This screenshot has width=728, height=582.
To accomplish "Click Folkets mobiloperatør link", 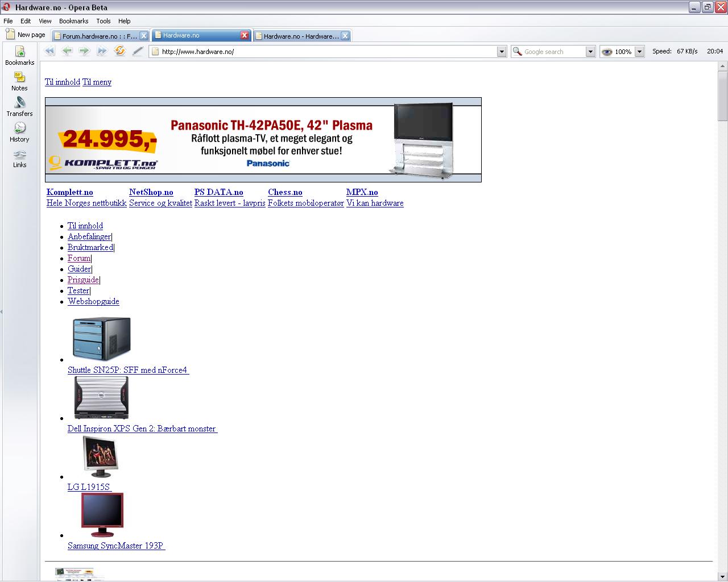I will (306, 203).
